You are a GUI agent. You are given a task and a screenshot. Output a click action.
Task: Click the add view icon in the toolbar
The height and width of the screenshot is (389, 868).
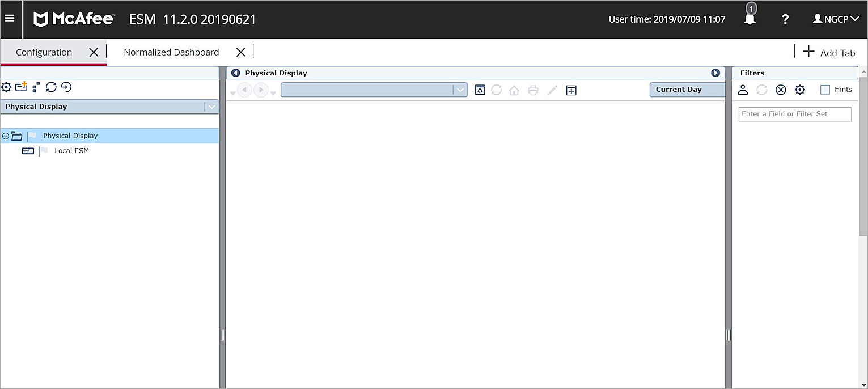coord(571,90)
